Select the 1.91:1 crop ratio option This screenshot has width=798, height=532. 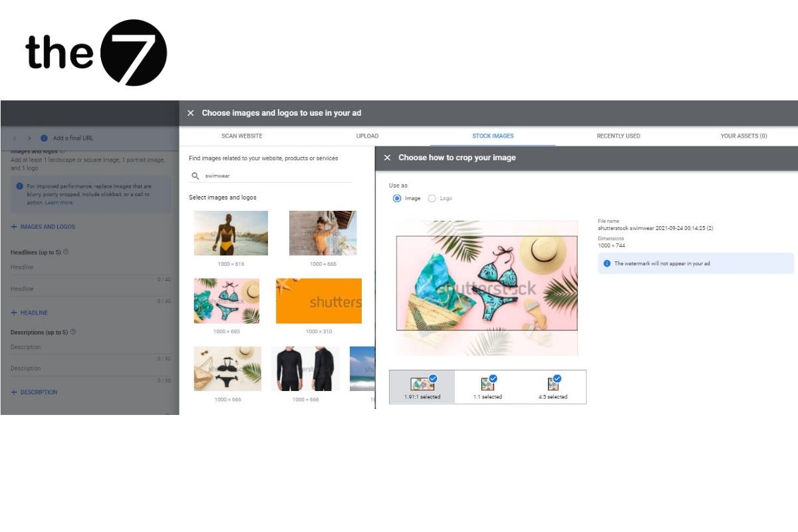[422, 386]
